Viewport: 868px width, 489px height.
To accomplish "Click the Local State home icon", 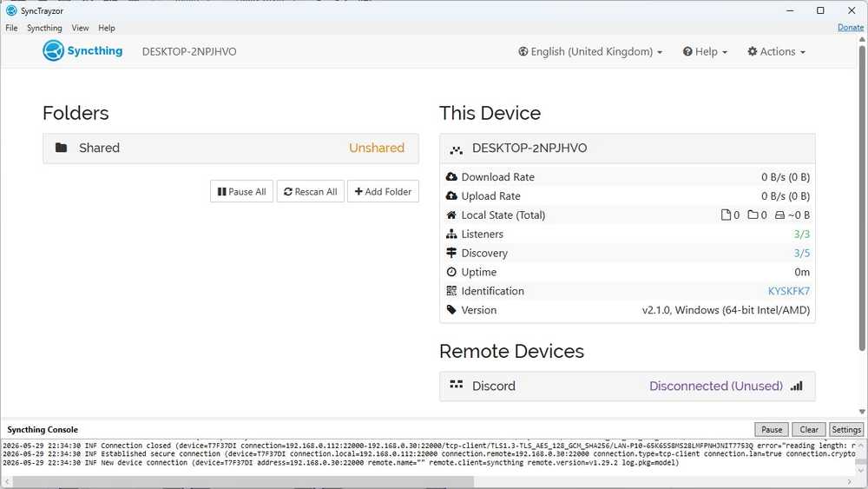I will [451, 215].
